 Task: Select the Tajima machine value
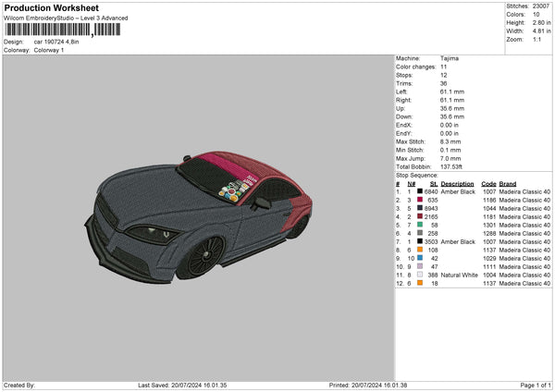coord(450,58)
